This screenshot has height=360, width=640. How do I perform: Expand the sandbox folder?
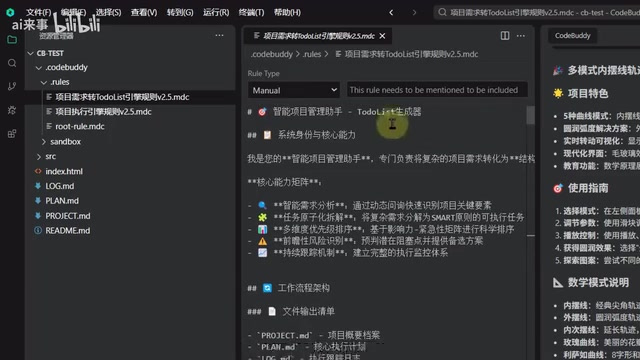44,142
